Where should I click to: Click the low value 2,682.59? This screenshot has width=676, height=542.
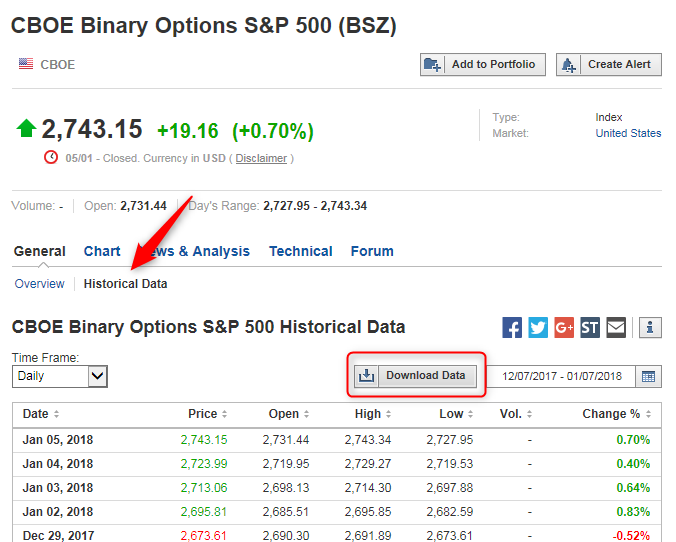(450, 512)
